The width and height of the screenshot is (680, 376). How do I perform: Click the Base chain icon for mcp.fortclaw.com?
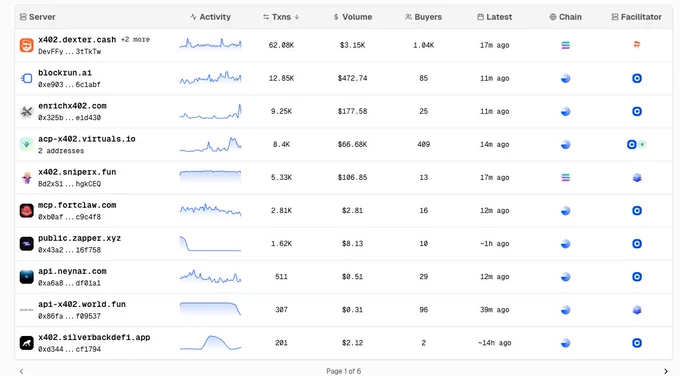click(x=566, y=211)
